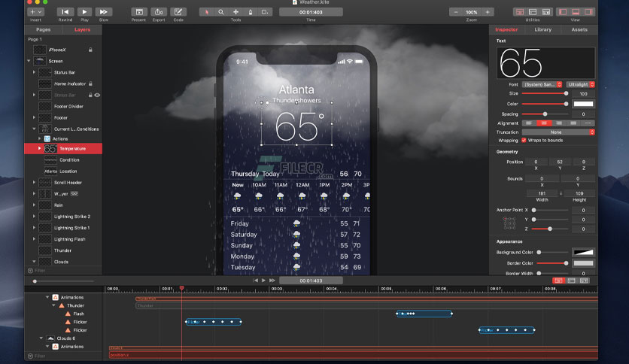Set alignment to justified
This screenshot has height=364, width=629.
[573, 123]
